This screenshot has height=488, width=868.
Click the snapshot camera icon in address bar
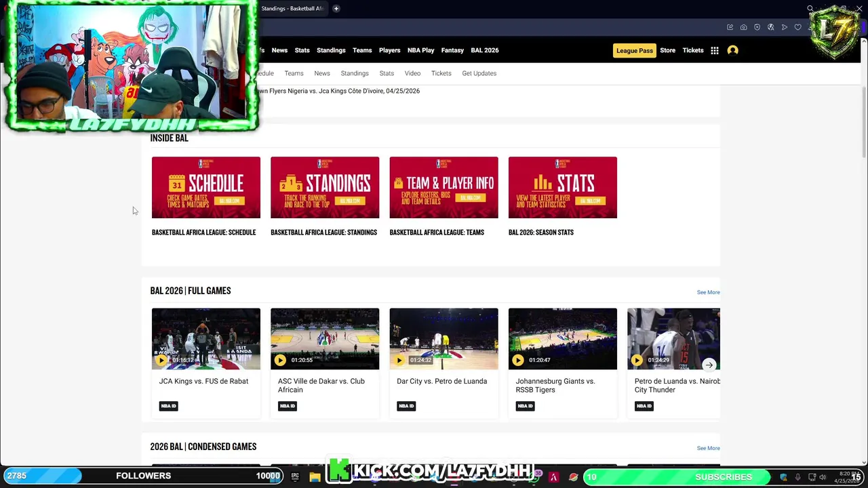click(x=744, y=27)
